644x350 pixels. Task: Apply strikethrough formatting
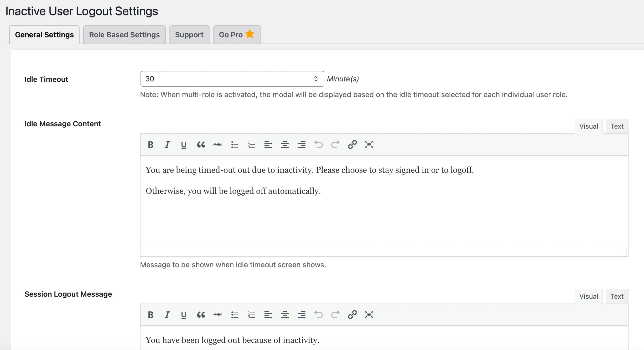pos(217,144)
